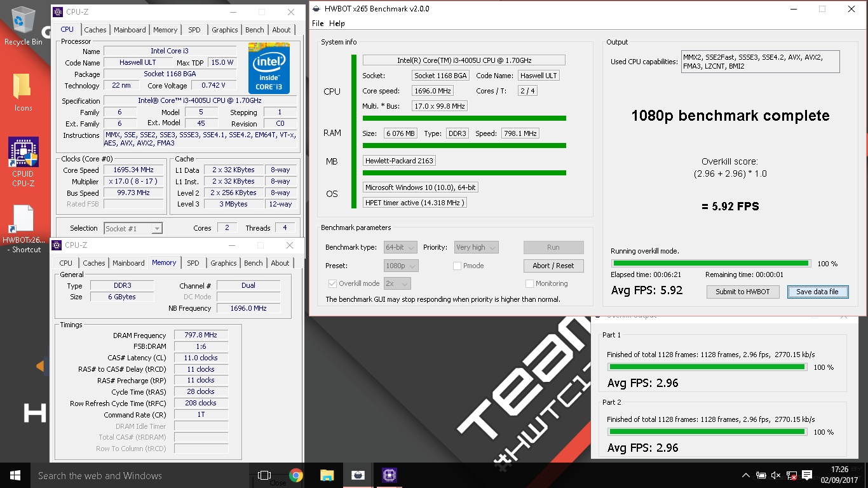Open the HWBOT Help menu
868x488 pixels.
point(337,24)
